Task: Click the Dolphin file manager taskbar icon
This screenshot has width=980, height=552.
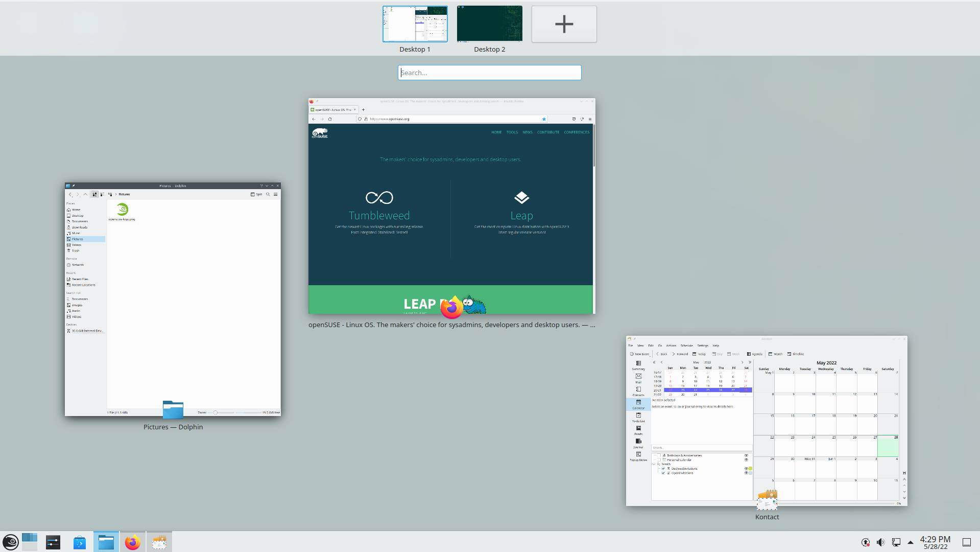Action: pos(106,542)
